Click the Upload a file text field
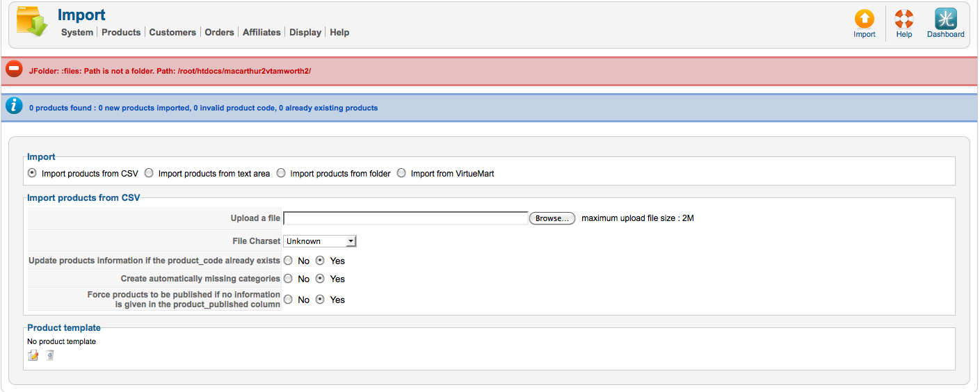Image resolution: width=980 pixels, height=392 pixels. pyautogui.click(x=405, y=218)
